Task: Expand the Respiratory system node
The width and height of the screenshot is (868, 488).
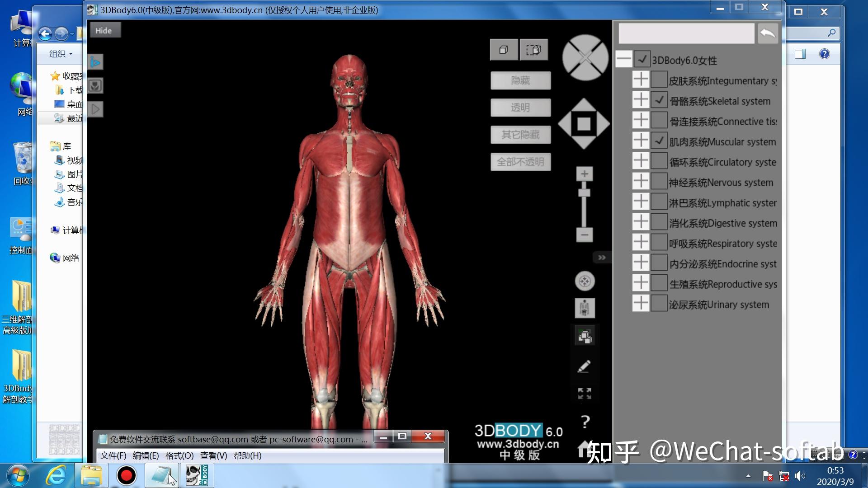Action: [641, 242]
